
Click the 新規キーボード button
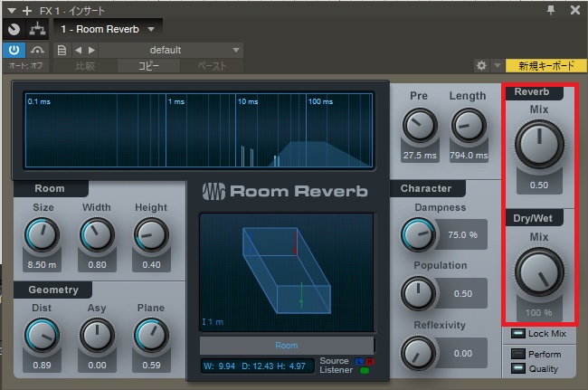point(546,66)
